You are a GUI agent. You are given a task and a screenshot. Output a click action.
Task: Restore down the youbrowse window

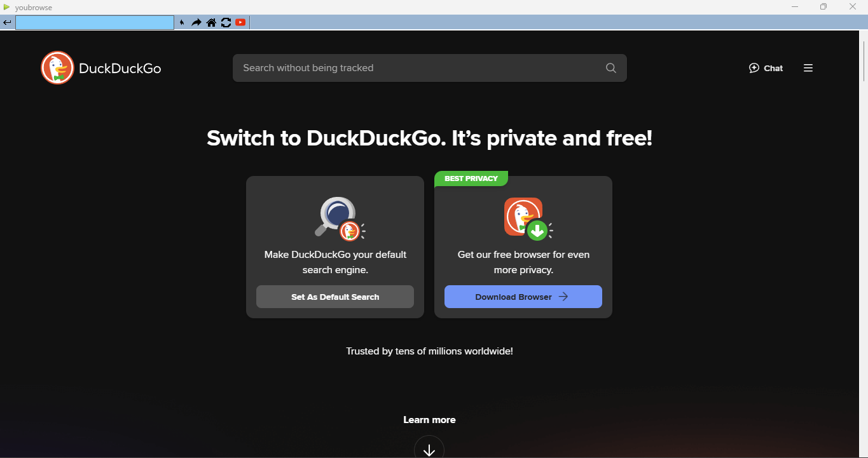click(823, 7)
